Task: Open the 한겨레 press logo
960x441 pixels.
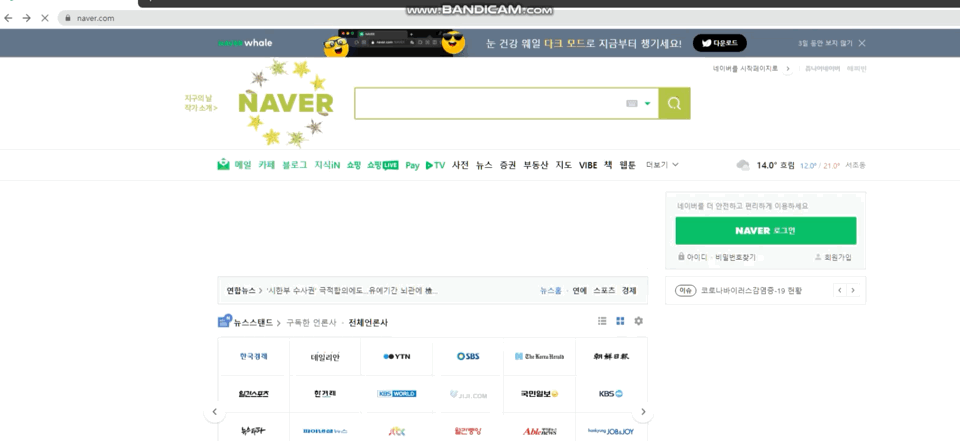Action: tap(324, 394)
